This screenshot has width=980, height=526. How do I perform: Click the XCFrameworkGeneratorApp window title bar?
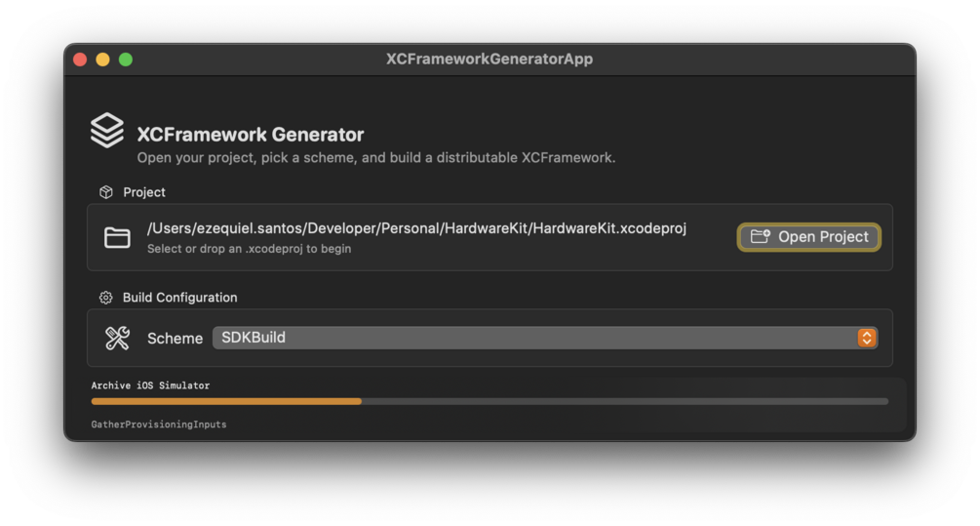489,60
